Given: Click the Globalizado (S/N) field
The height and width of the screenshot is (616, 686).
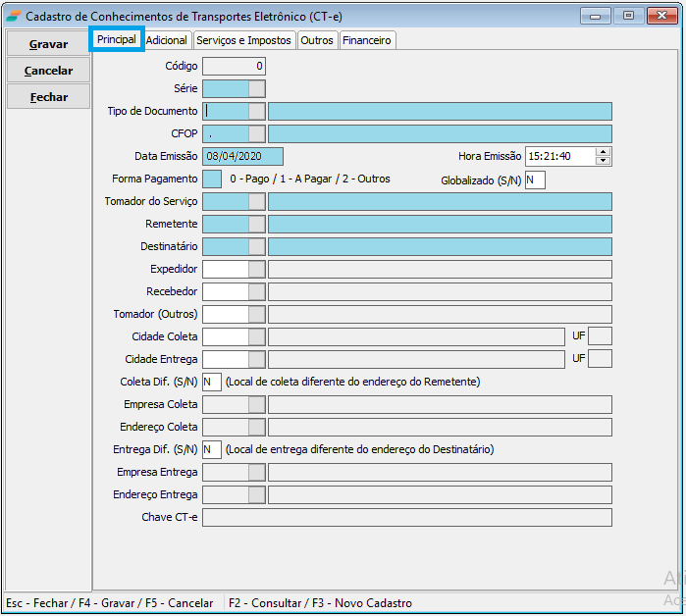Looking at the screenshot, I should tap(535, 180).
